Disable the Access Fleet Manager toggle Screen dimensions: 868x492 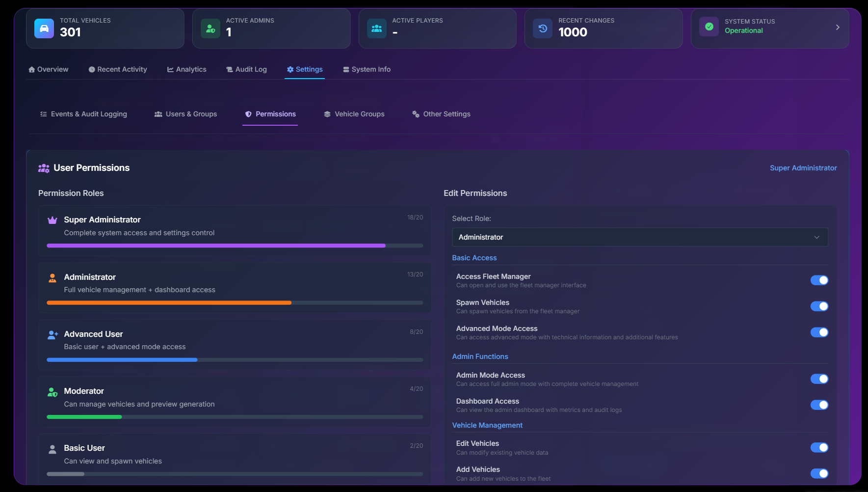click(x=819, y=280)
